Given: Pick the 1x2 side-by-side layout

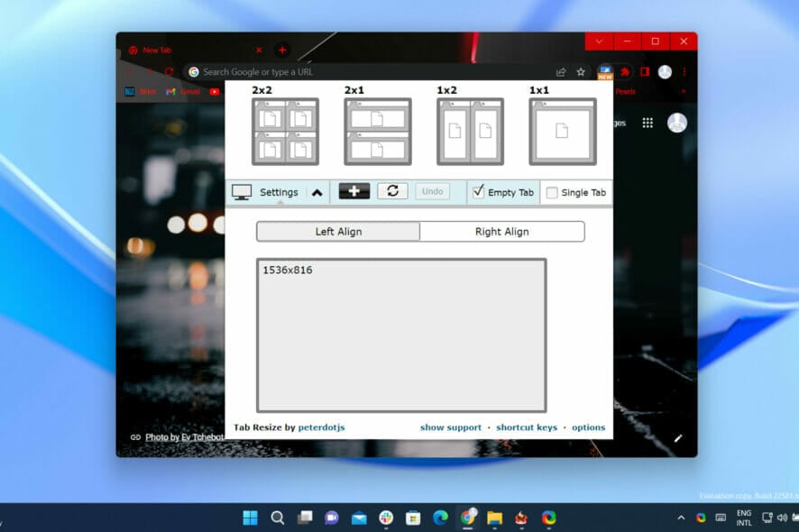Looking at the screenshot, I should coord(470,132).
